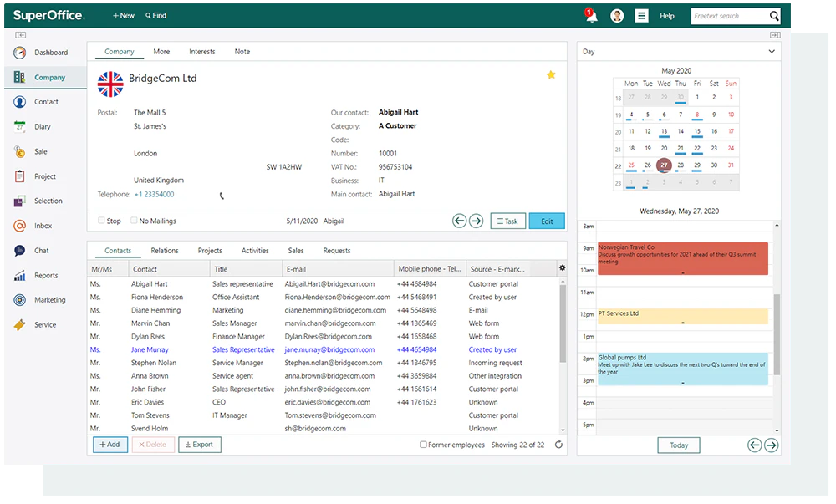The image size is (836, 504).
Task: Open the notifications bell icon
Action: click(x=591, y=15)
